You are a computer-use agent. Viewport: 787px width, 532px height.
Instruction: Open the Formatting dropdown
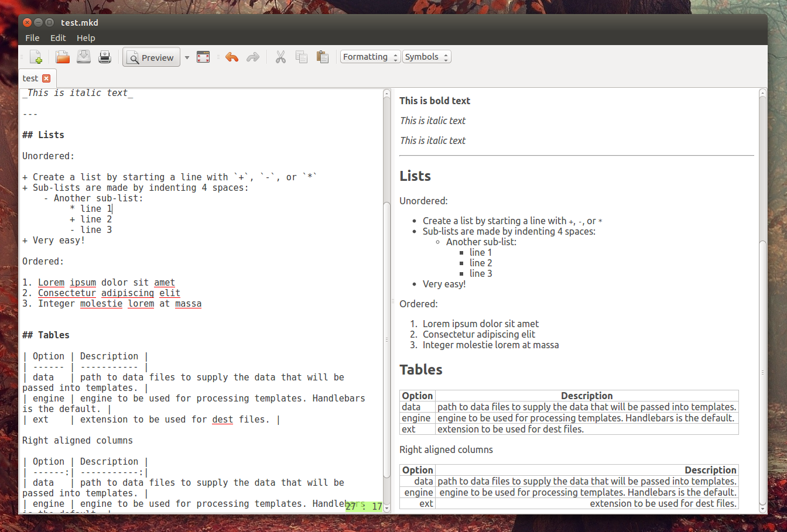pos(371,57)
